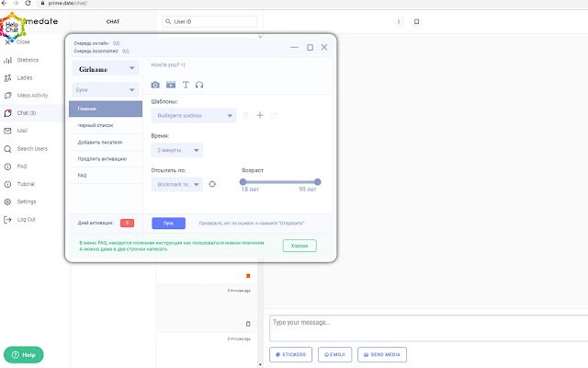Open the three-dot menu in chat header

point(398,21)
